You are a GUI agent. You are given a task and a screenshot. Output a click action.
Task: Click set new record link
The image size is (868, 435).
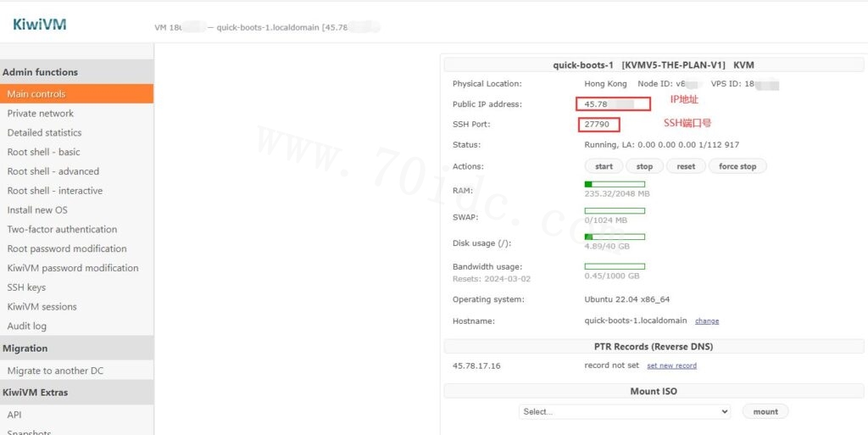[671, 365]
